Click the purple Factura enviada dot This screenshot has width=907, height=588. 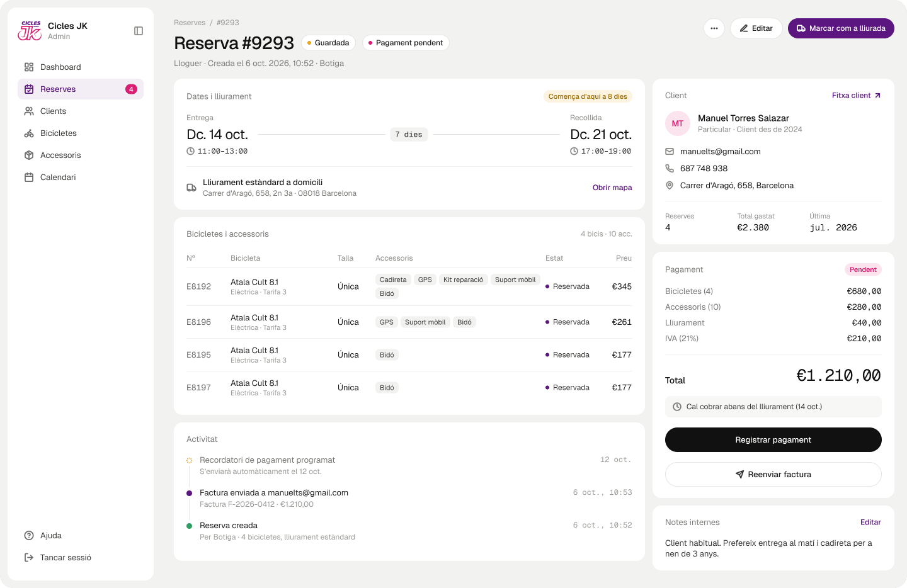point(189,493)
